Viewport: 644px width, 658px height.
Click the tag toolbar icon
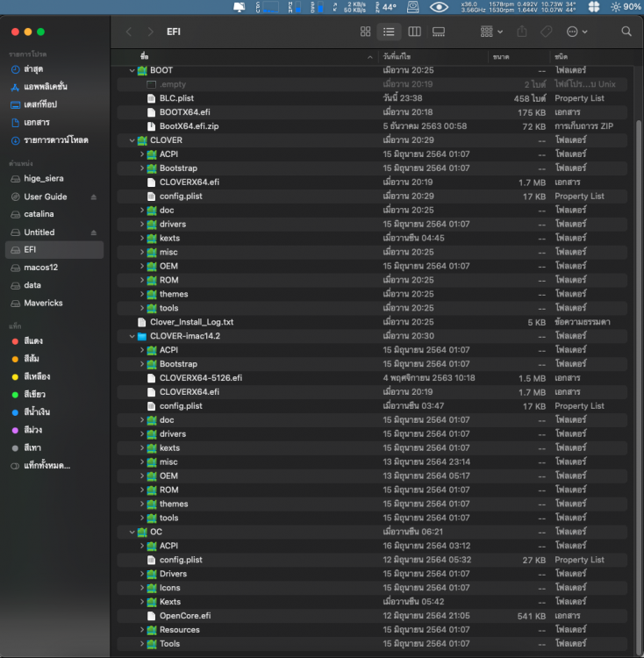(x=547, y=32)
